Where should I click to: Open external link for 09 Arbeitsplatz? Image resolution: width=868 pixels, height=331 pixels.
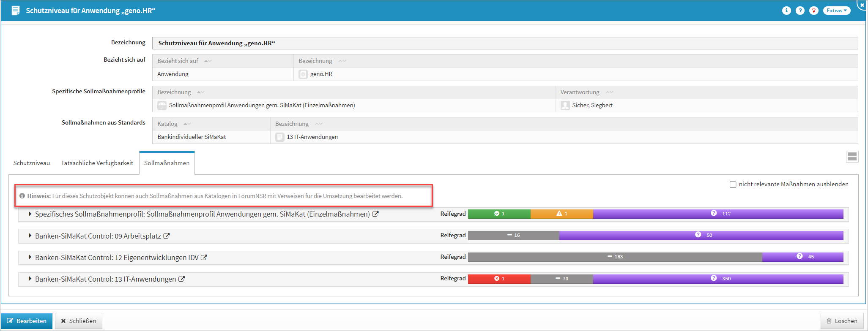tap(167, 236)
